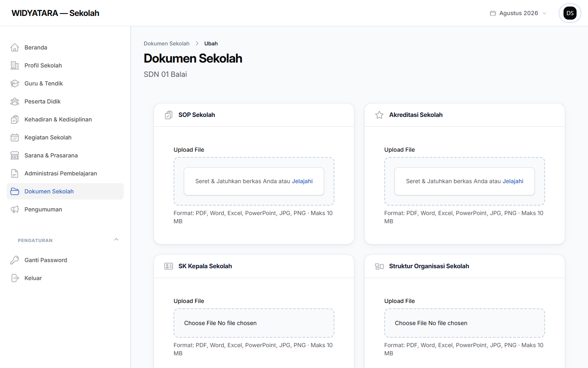Click the Administrasi Pembelajaran document icon
This screenshot has height=368, width=588.
tap(15, 173)
